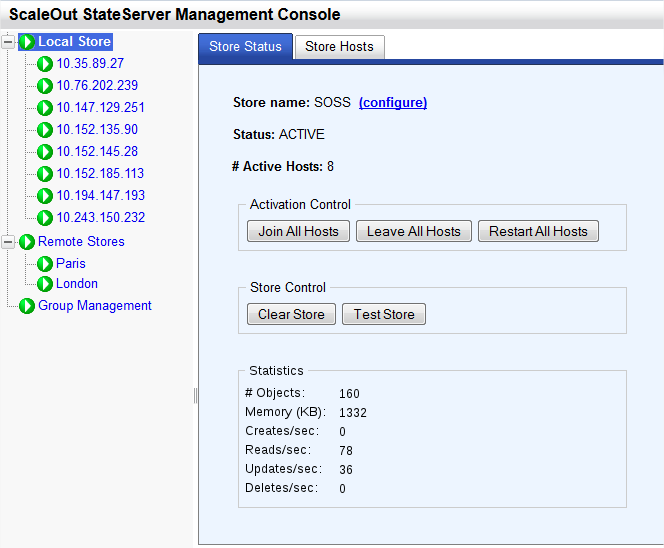Click the green icon beside the London store

(45, 284)
